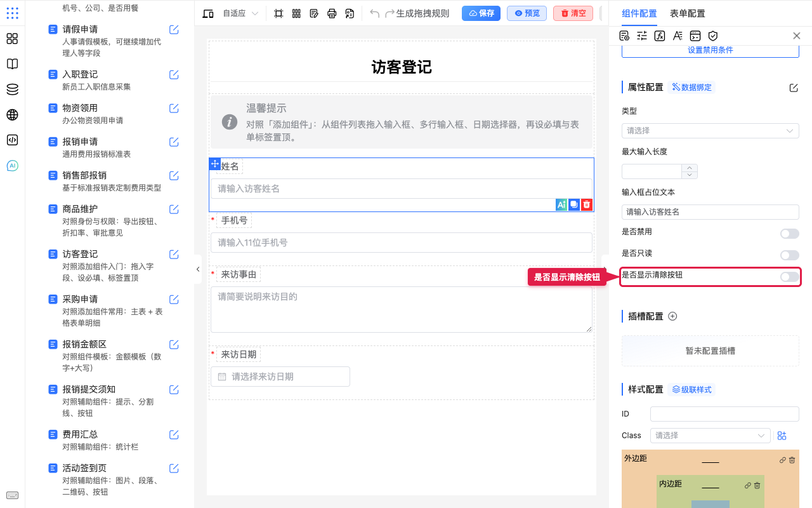Toggle the 是否只读 switch

pos(790,255)
